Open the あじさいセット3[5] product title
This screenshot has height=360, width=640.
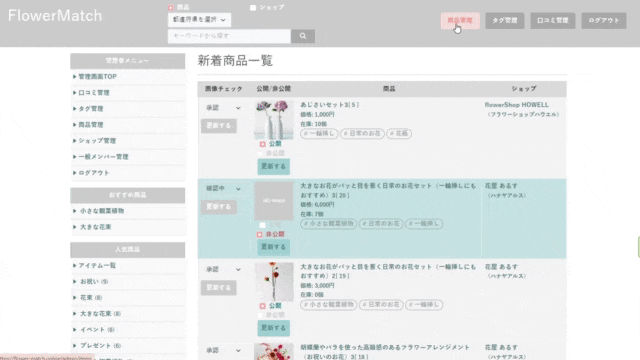coord(330,105)
